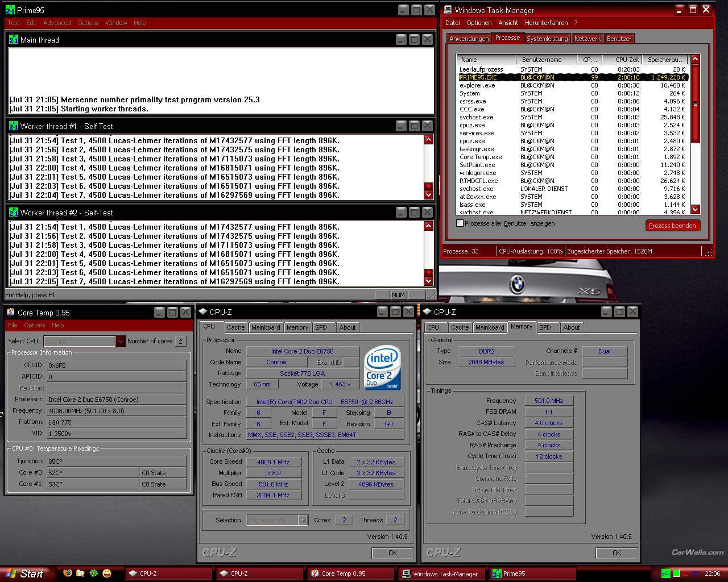Image resolution: width=728 pixels, height=582 pixels.
Task: Click the smiley face quick launch icon
Action: [106, 573]
